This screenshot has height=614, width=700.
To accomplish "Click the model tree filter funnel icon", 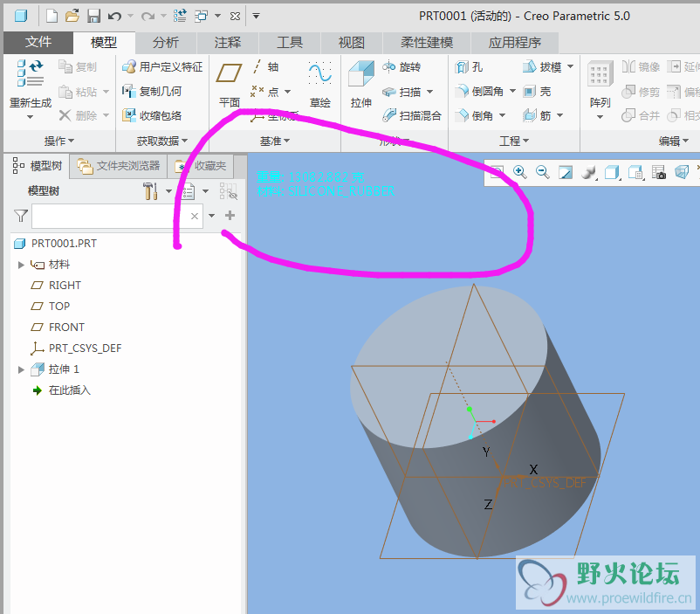I will point(21,216).
